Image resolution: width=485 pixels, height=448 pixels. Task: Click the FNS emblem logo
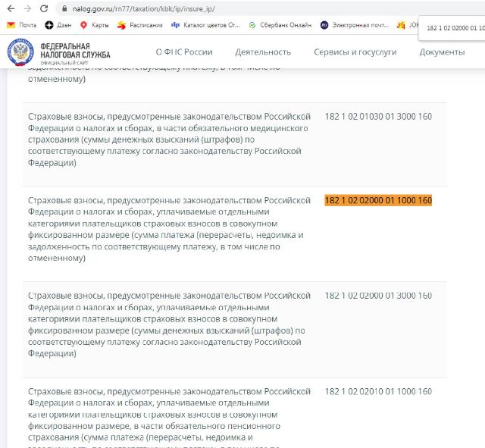pyautogui.click(x=20, y=52)
